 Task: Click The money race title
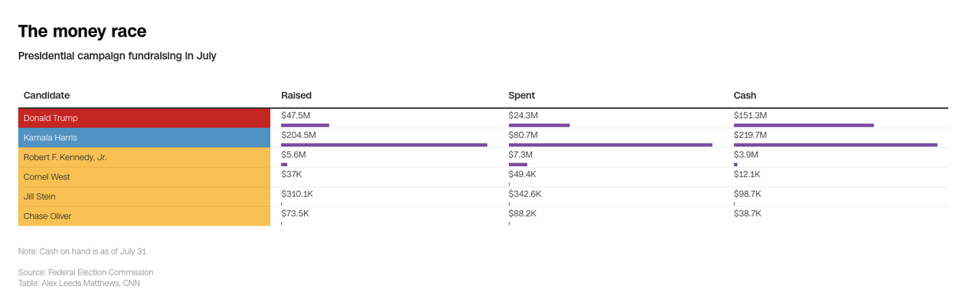pos(82,31)
